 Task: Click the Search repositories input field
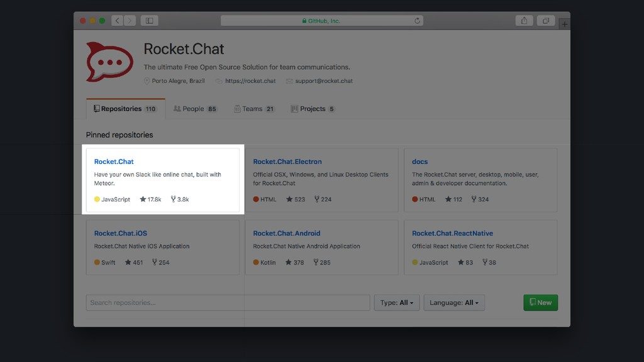(228, 302)
